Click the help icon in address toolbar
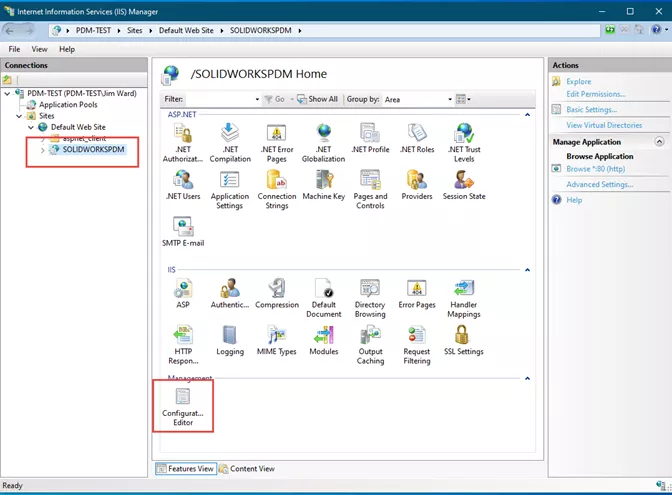Screen dimensions: 672x495 pyautogui.click(x=656, y=30)
